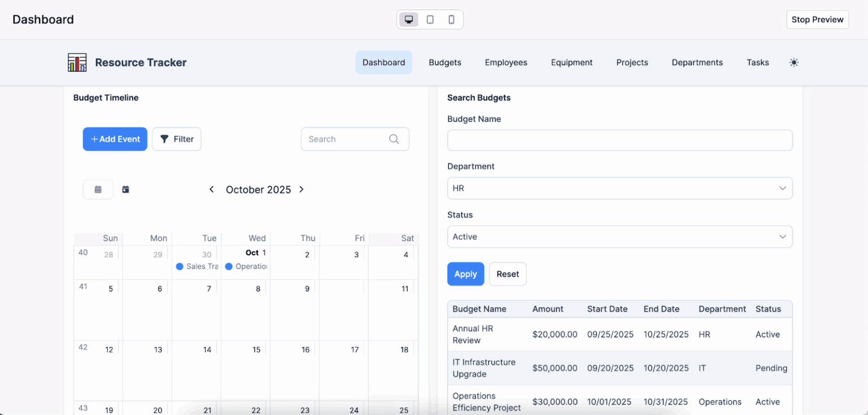868x415 pixels.
Task: Select the IT Infrastructure Upgrade row name
Action: click(x=484, y=368)
